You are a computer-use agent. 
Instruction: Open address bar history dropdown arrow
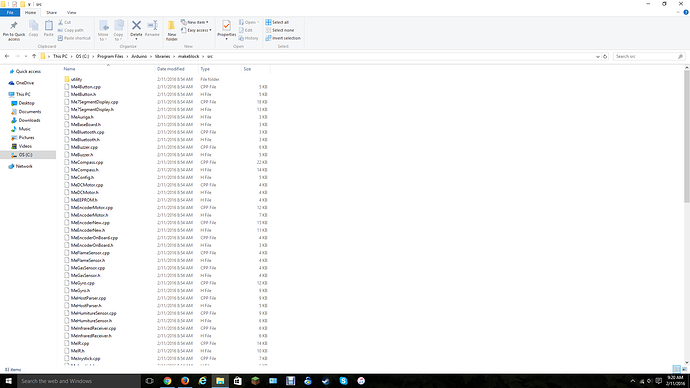(x=598, y=56)
